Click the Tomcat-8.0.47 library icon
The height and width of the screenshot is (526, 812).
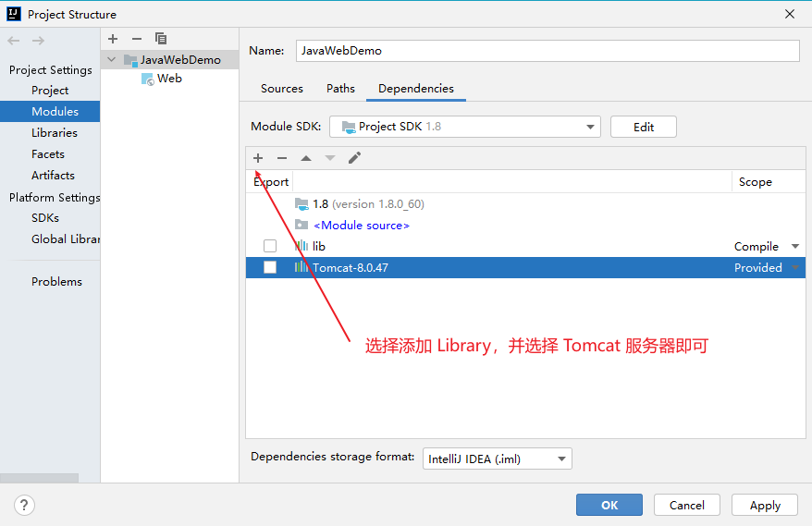point(301,267)
